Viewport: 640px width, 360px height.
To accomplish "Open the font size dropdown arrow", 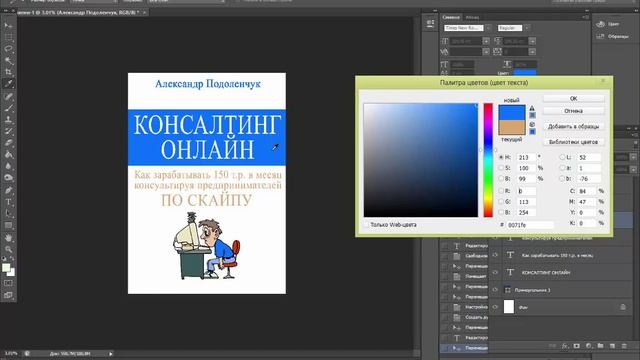I will pyautogui.click(x=486, y=41).
